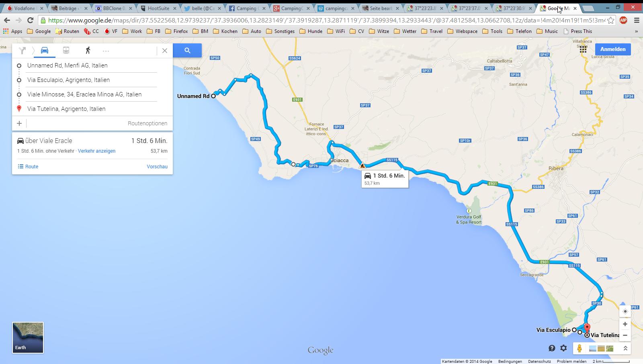The height and width of the screenshot is (364, 643).
Task: Show my location on the map
Action: click(625, 311)
